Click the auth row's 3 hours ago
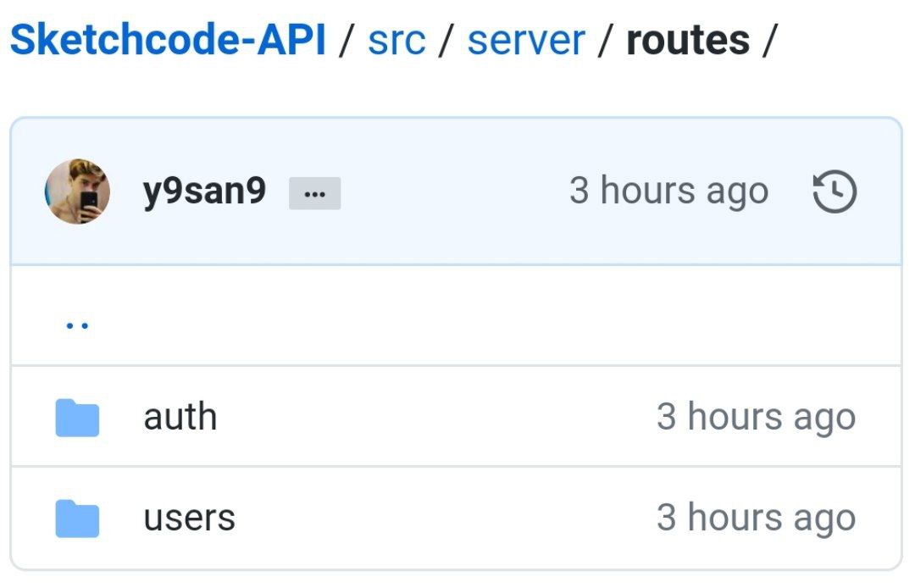The image size is (915, 588). click(756, 417)
